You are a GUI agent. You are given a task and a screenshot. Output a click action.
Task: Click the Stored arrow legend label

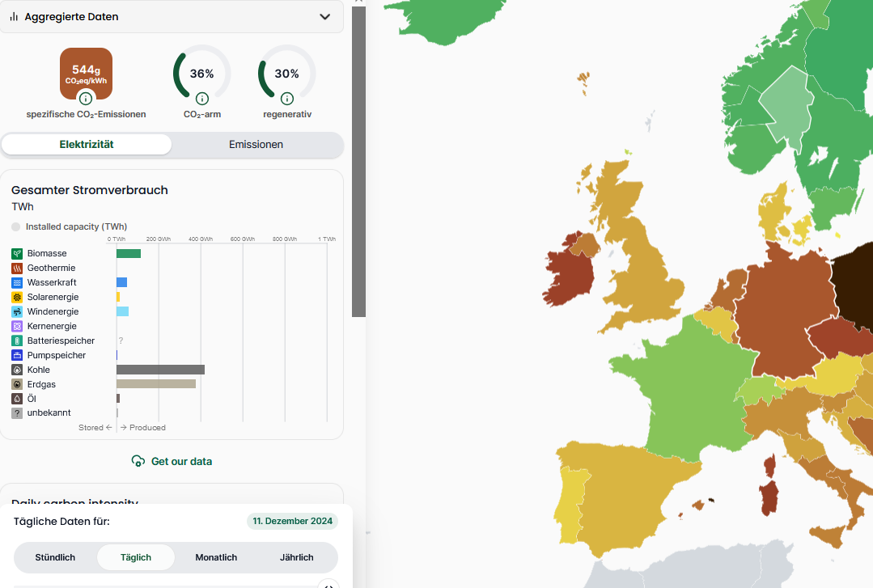[x=95, y=428]
